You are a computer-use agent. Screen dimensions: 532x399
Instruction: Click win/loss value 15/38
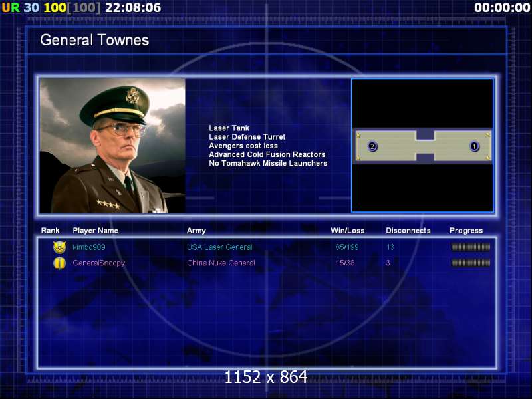(345, 263)
